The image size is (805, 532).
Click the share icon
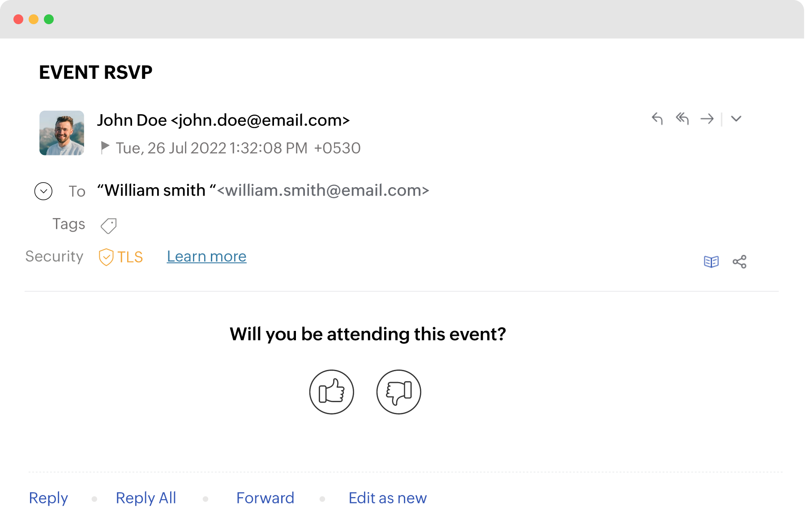click(739, 262)
